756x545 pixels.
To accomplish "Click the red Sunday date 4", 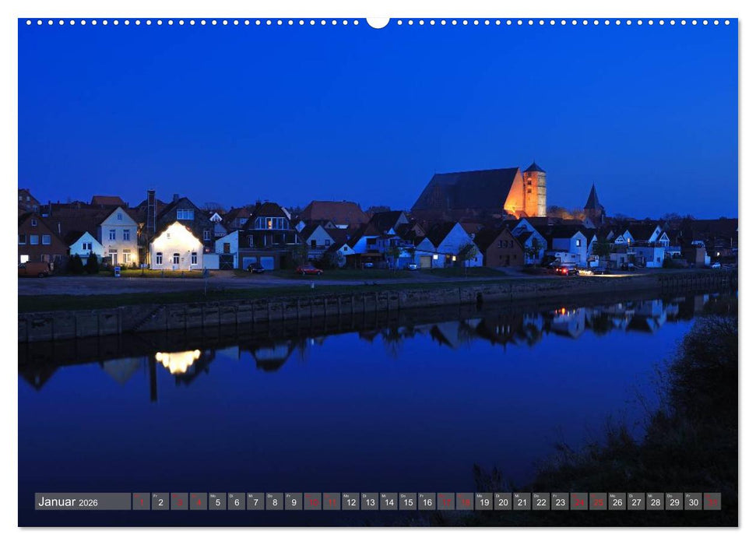I will coord(197,502).
